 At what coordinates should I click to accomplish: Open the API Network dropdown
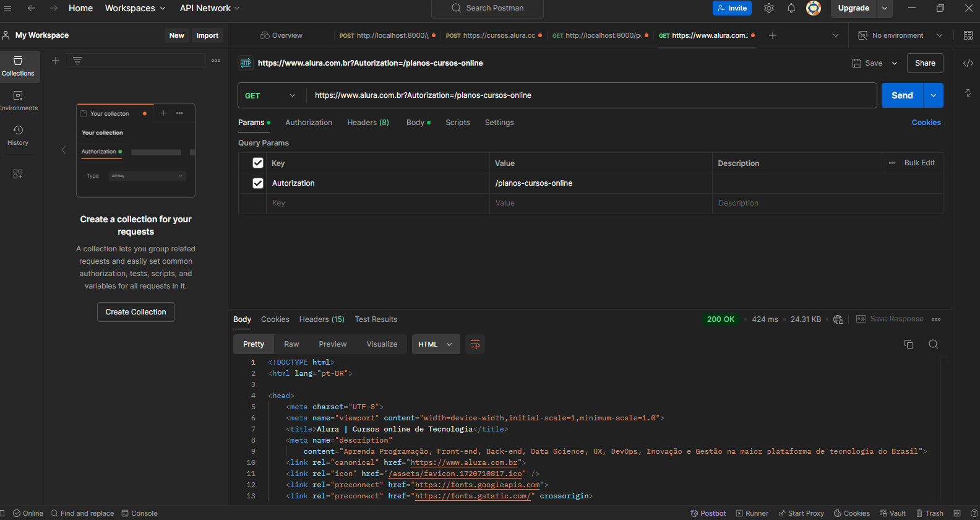pos(210,8)
